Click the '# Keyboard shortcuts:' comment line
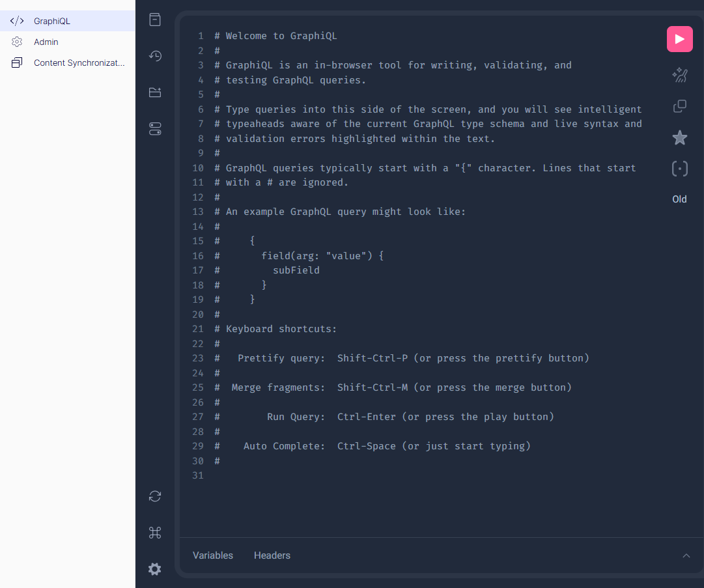704x588 pixels. (275, 329)
